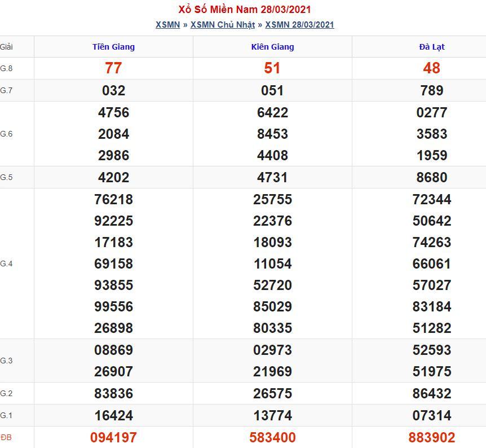The width and height of the screenshot is (486, 448).
Task: Click the G.3 number 52593
Action: pos(432,350)
